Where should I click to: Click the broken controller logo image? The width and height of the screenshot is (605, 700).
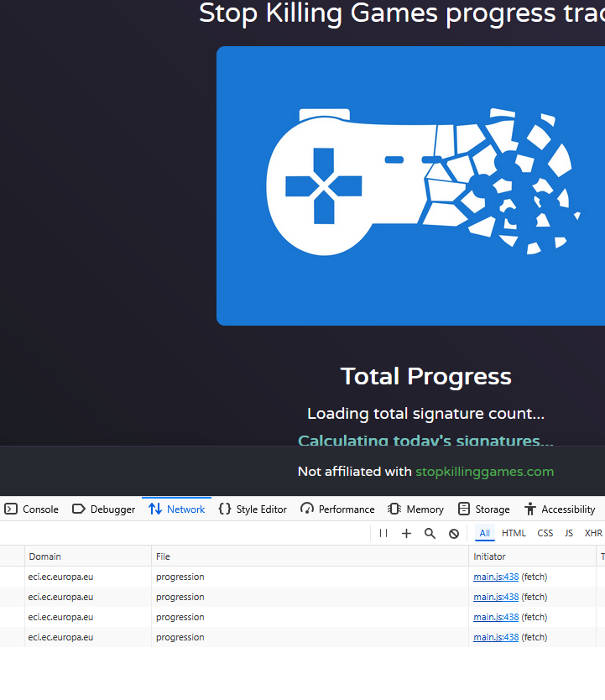coord(410,185)
